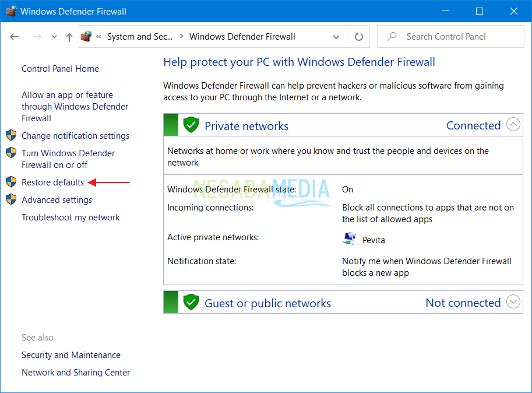This screenshot has width=532, height=393.
Task: Select System and Security in the breadcrumb
Action: 140,36
